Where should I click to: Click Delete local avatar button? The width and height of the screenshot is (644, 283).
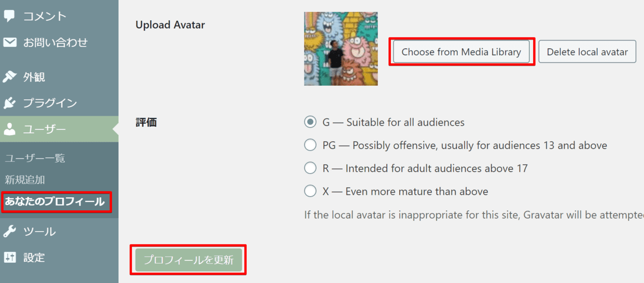coord(587,52)
